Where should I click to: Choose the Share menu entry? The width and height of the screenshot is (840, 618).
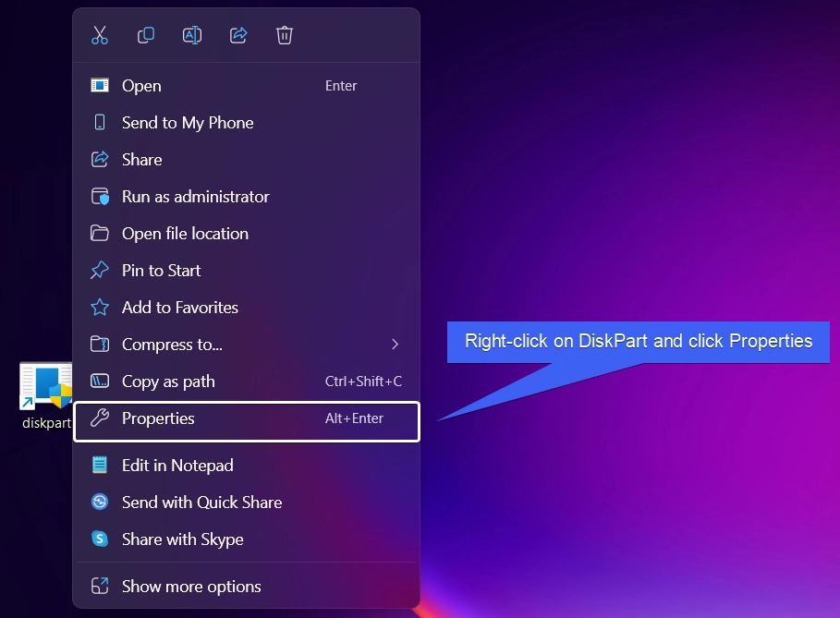247,160
